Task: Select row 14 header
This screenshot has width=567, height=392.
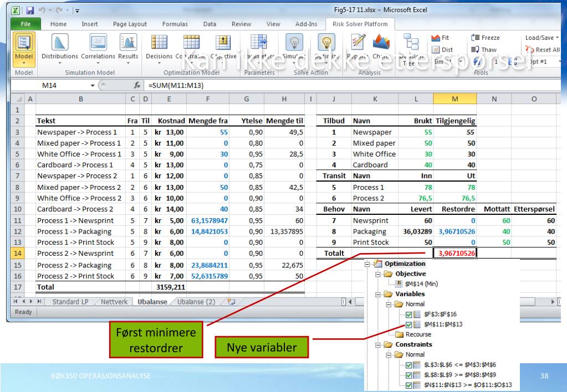Action: (17, 253)
